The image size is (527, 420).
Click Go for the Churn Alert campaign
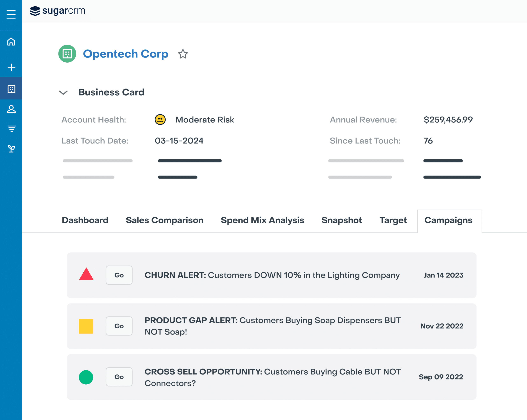coord(119,275)
